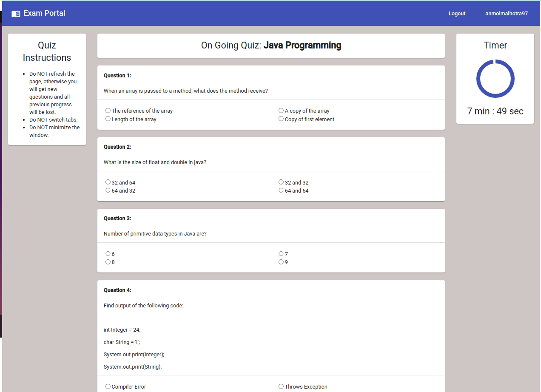The image size is (541, 392).
Task: Select 'Compiler Error' for Question 4
Action: click(x=108, y=386)
